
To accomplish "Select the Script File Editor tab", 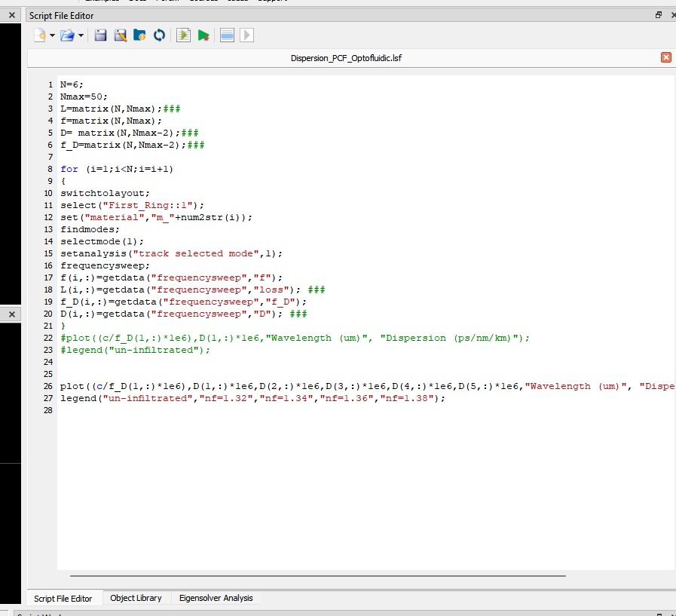I will tap(63, 599).
